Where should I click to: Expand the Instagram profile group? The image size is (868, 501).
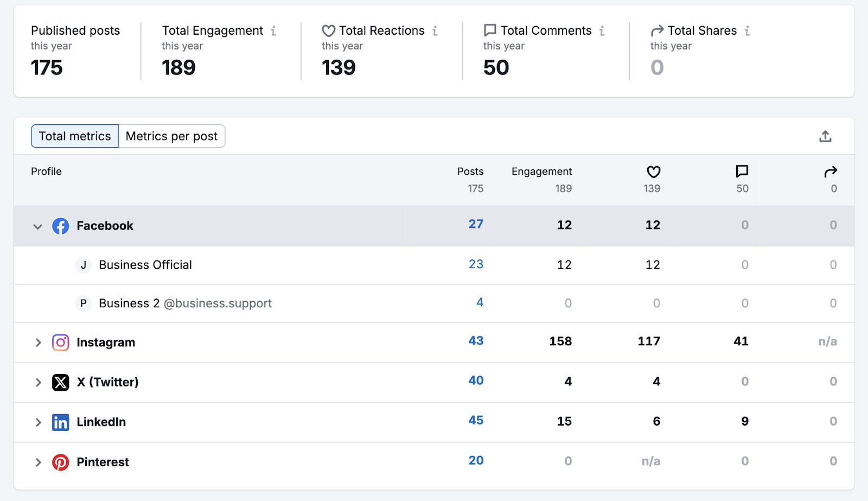(37, 343)
